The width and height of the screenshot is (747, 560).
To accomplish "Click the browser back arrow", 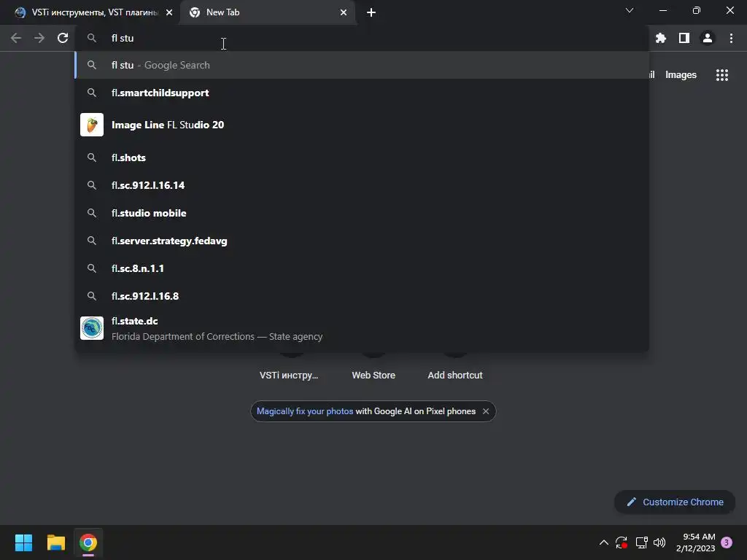I will click(16, 38).
